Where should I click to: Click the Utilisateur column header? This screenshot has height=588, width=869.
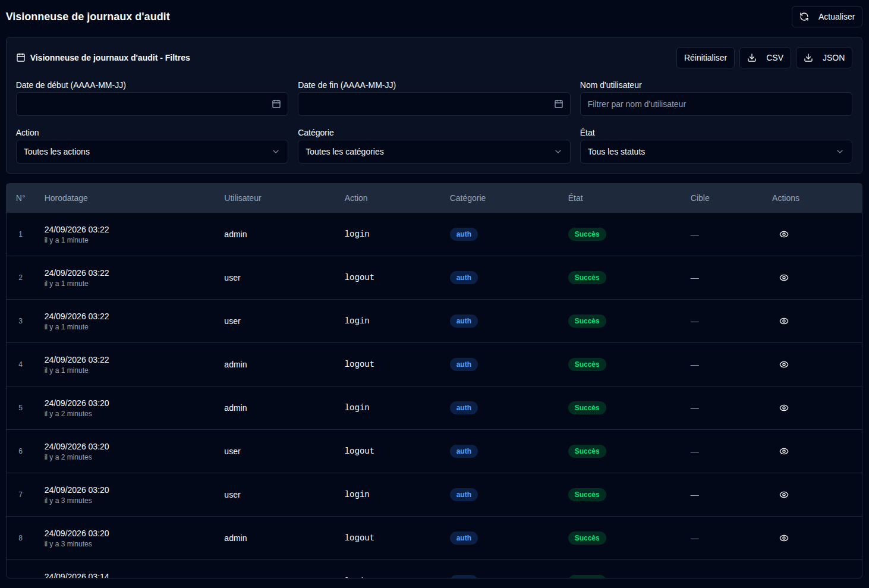[243, 198]
